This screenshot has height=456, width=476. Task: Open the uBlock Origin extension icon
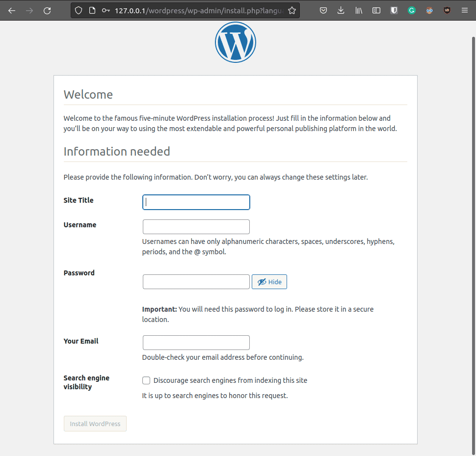pyautogui.click(x=447, y=11)
